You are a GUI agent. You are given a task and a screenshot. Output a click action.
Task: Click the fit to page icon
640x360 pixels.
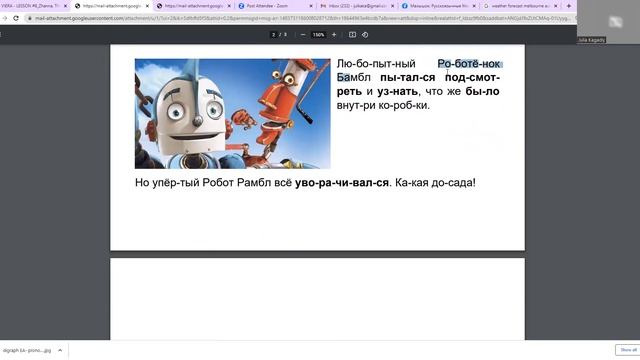coord(352,35)
